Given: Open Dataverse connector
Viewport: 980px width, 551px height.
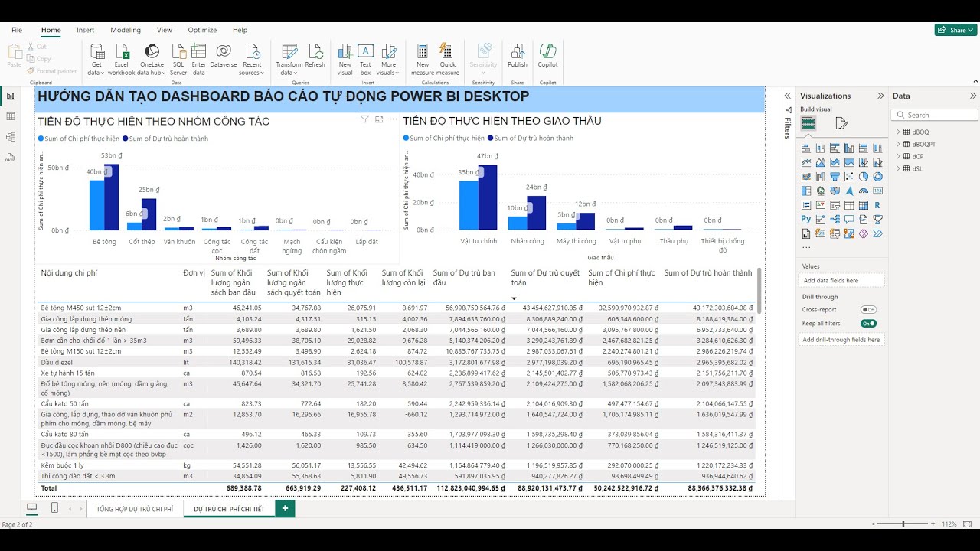Looking at the screenshot, I should (224, 55).
